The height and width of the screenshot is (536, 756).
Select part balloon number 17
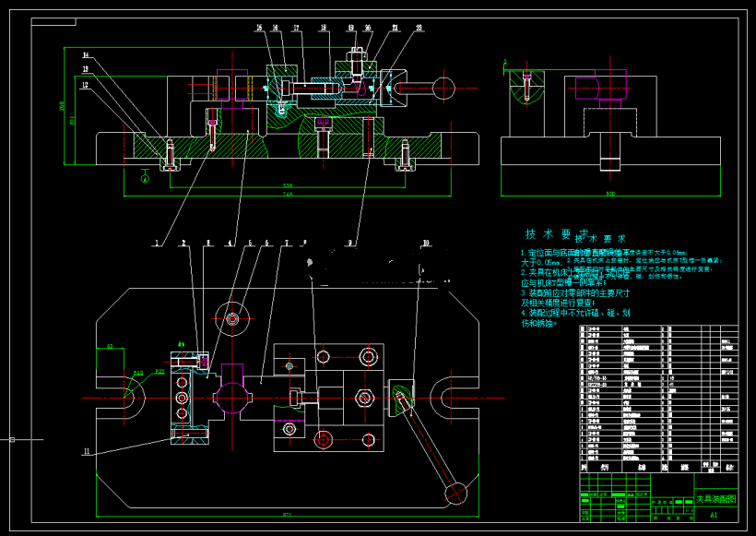coord(296,28)
